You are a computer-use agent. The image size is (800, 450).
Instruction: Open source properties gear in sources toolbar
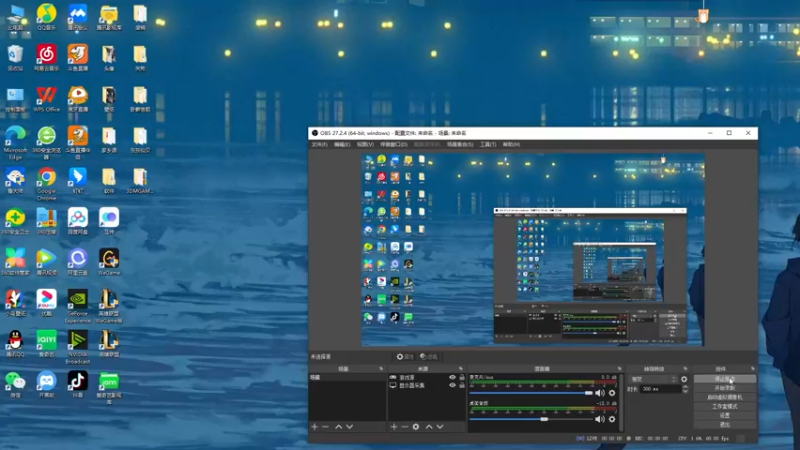[x=416, y=427]
